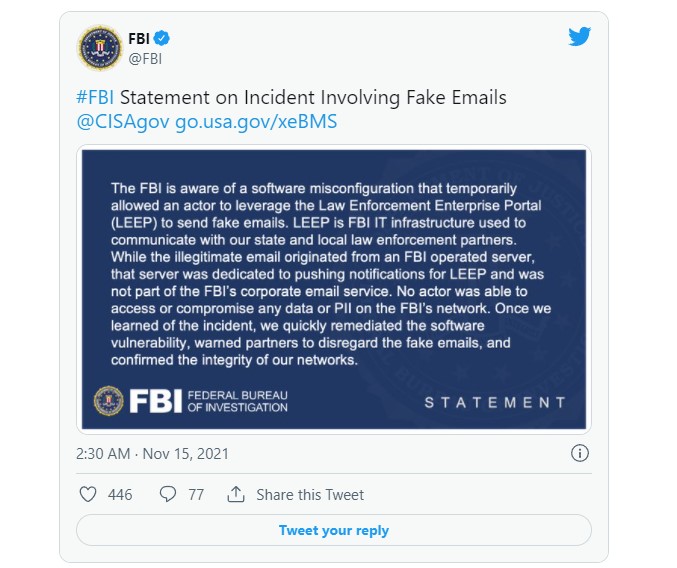The height and width of the screenshot is (568, 677).
Task: Click the blue verified badge
Action: pos(162,38)
